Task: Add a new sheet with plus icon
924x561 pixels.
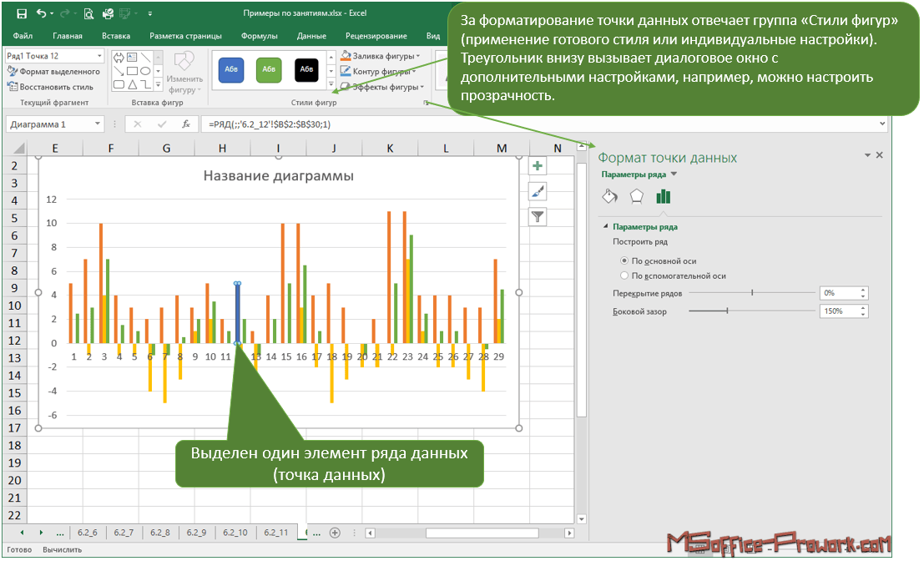Action: 335,533
